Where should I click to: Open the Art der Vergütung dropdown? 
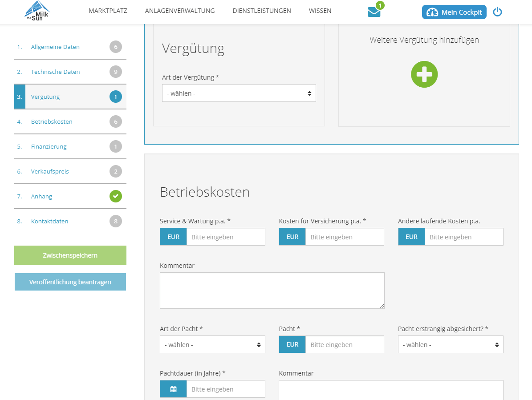tap(239, 93)
